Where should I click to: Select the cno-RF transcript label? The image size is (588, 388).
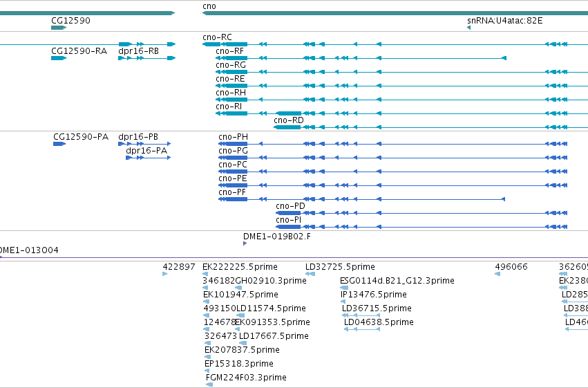229,51
